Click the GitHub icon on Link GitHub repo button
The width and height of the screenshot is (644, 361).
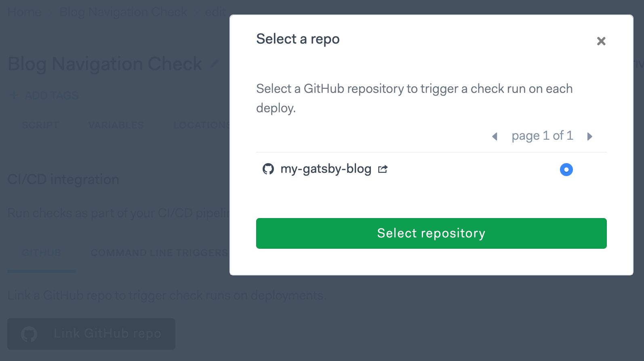coord(28,334)
